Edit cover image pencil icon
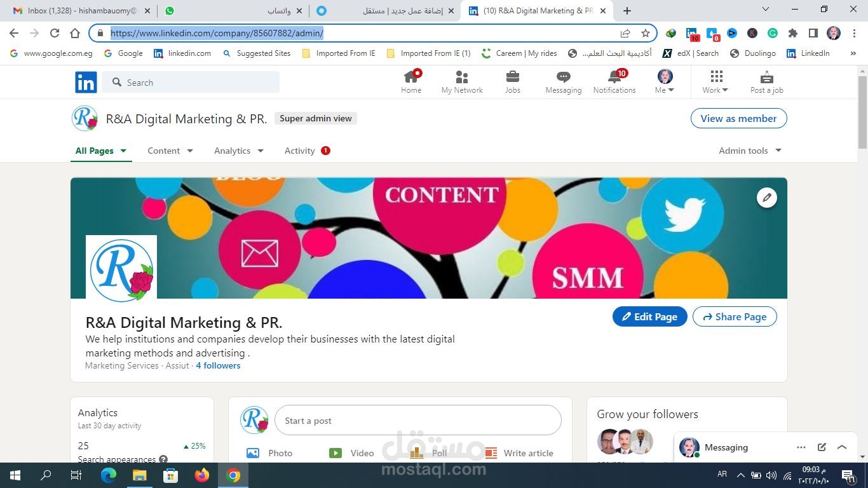Viewport: 868px width, 488px height. [767, 198]
